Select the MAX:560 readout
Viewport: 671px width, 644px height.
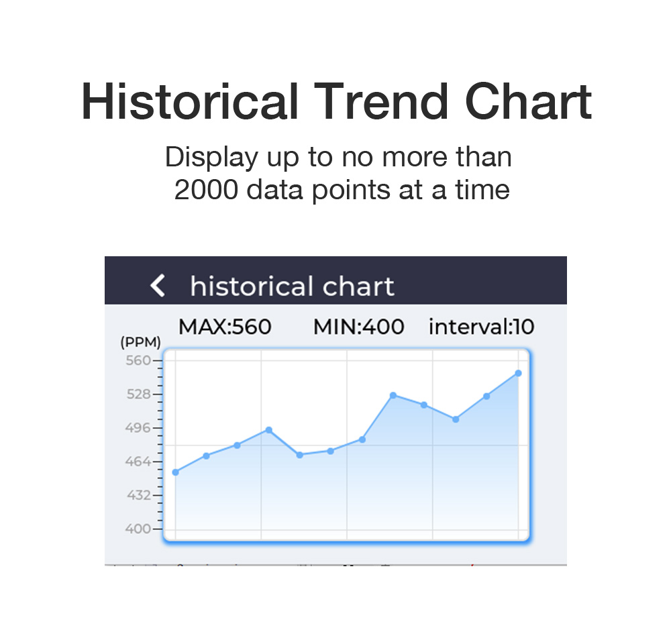tap(225, 327)
